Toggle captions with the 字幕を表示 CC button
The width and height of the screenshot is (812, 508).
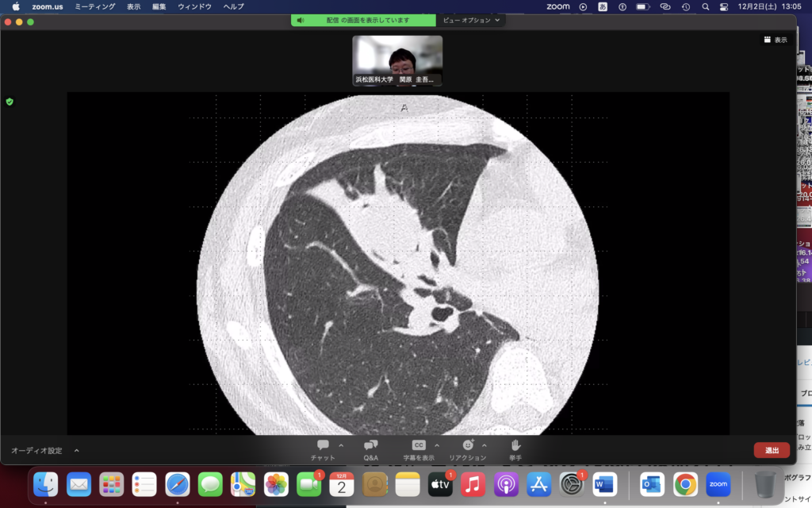[x=419, y=445]
